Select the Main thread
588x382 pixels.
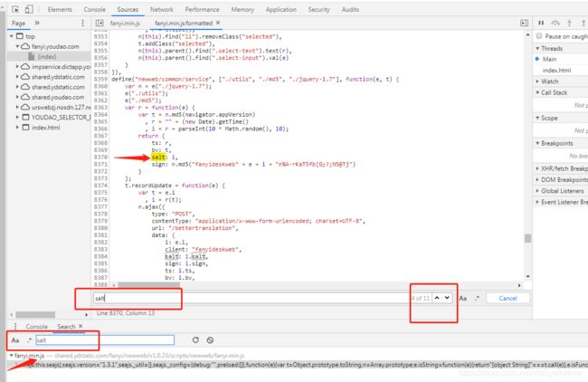coord(549,59)
